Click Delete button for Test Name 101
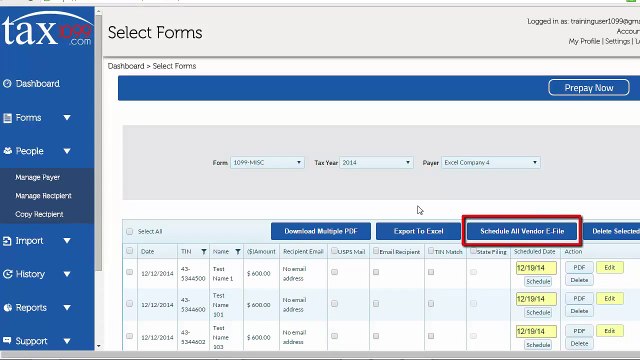The width and height of the screenshot is (640, 360). point(579,311)
